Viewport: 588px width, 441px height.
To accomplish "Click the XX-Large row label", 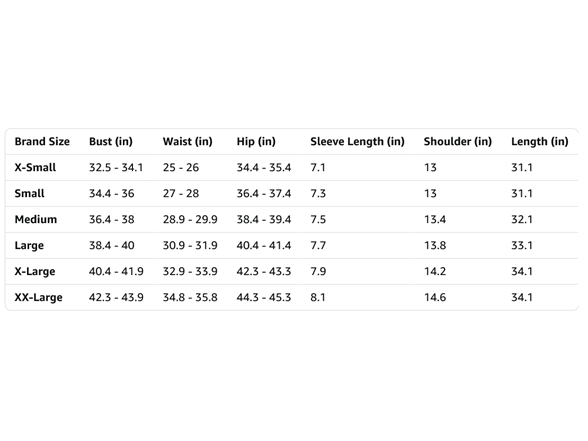I will tap(39, 297).
